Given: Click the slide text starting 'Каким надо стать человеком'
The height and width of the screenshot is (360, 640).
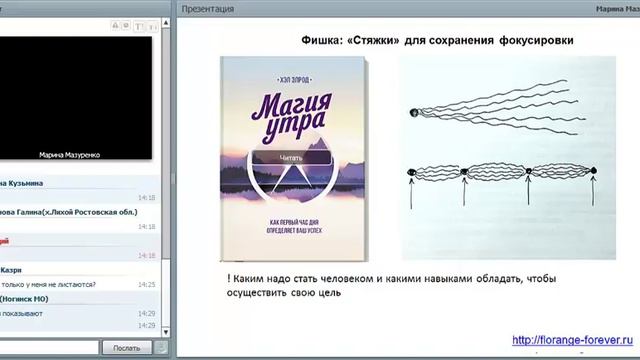Looking at the screenshot, I should 391,286.
